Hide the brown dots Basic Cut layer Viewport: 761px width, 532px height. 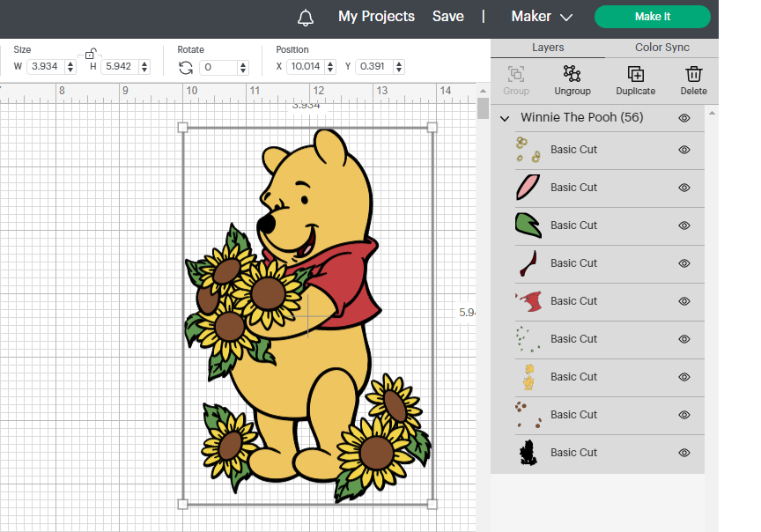point(684,415)
